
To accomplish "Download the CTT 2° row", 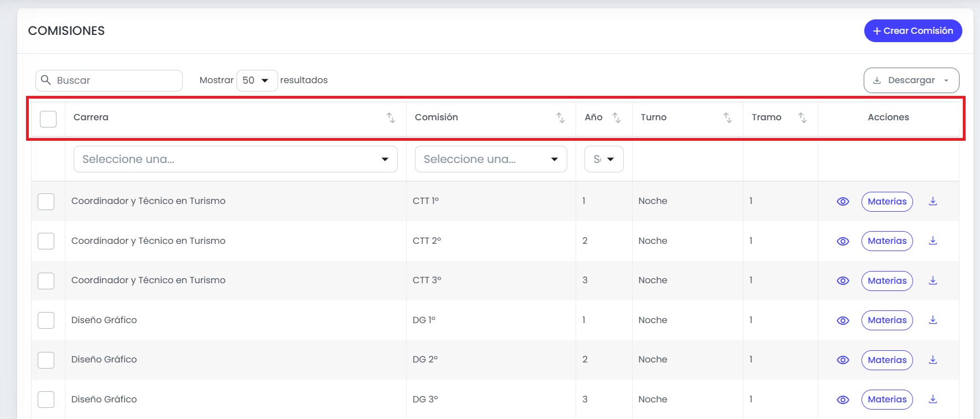I will point(933,241).
